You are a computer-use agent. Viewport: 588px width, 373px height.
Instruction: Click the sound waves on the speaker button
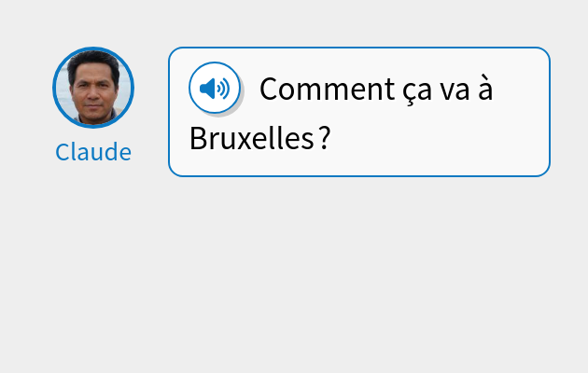click(x=223, y=89)
